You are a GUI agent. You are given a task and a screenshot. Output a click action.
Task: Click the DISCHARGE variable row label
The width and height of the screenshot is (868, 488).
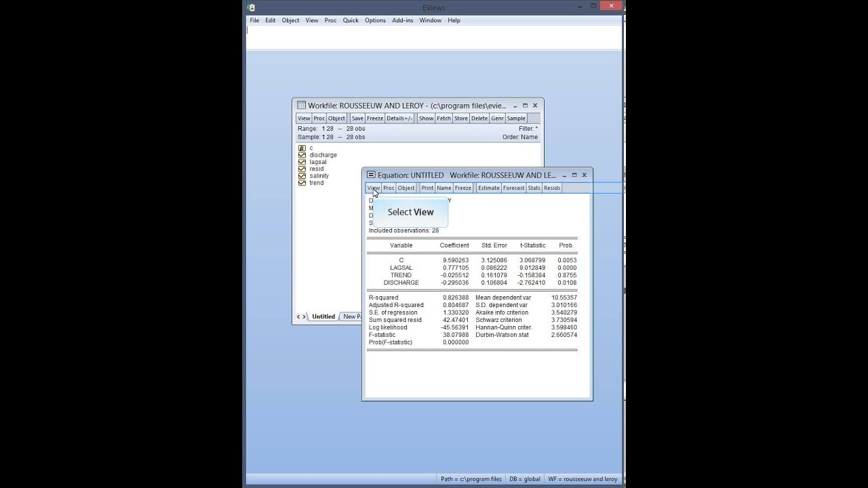pyautogui.click(x=401, y=283)
